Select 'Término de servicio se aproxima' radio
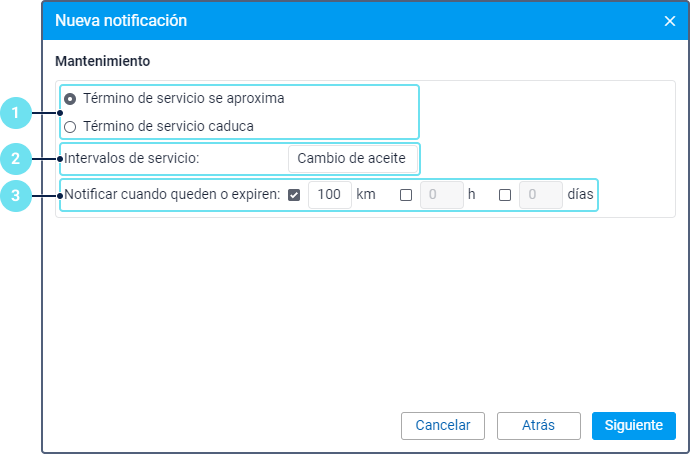This screenshot has width=690, height=454. [x=70, y=99]
